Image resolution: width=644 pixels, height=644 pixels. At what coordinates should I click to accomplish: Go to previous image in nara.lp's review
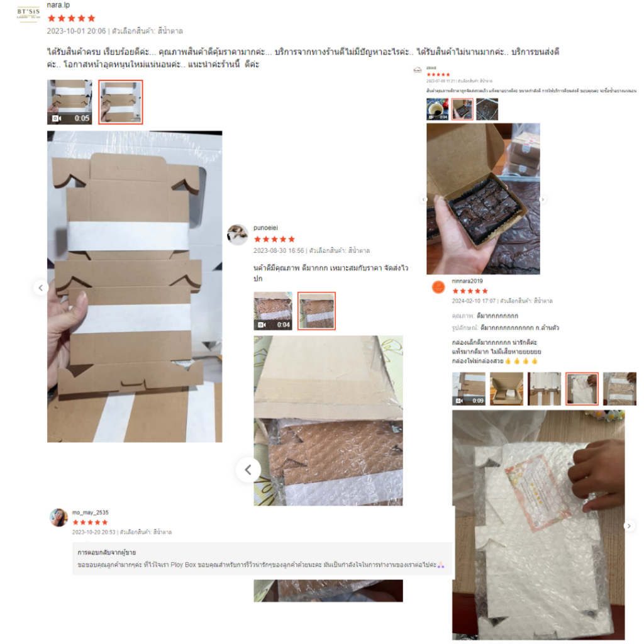(x=41, y=288)
